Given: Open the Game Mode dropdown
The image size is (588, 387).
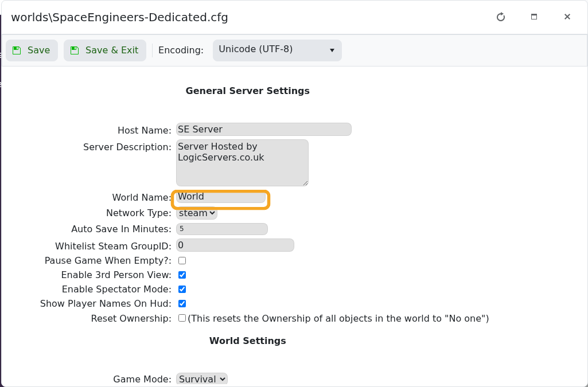Looking at the screenshot, I should tap(202, 379).
